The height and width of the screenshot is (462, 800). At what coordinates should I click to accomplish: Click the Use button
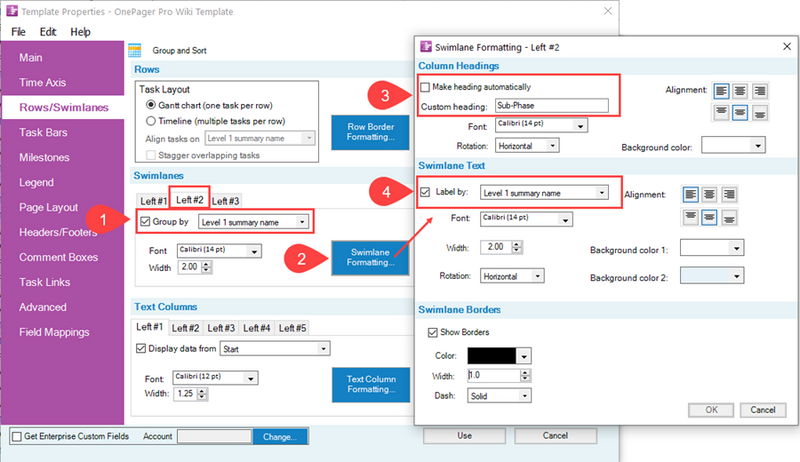(x=464, y=435)
